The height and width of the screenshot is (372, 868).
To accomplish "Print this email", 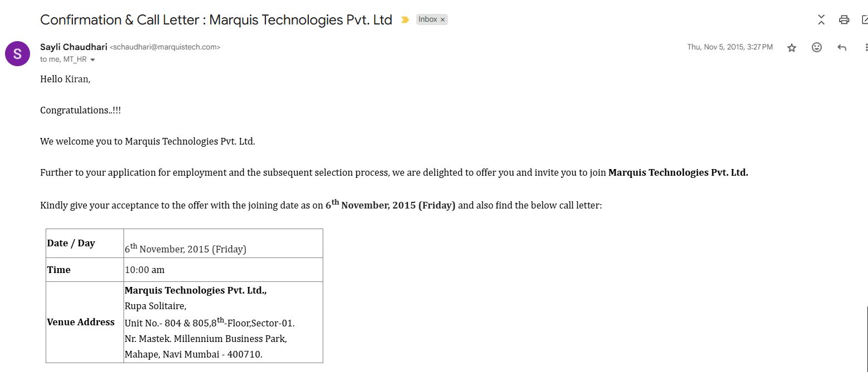I will (844, 20).
